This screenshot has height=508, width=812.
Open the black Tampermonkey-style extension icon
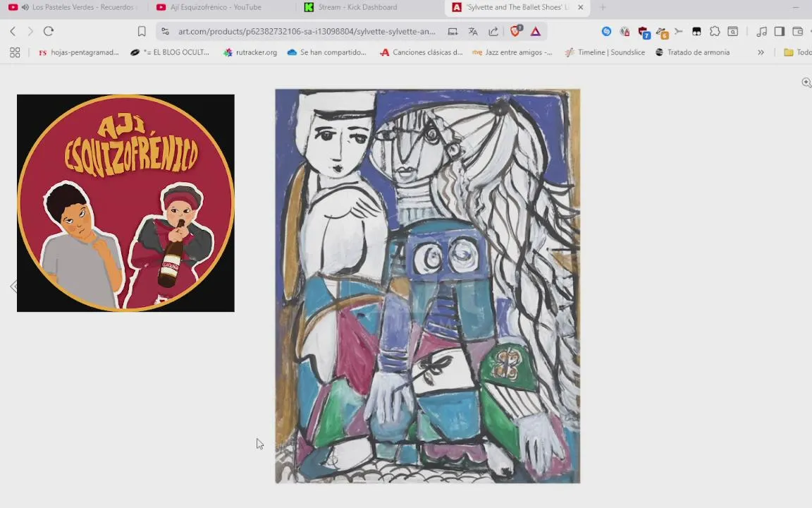tap(696, 32)
